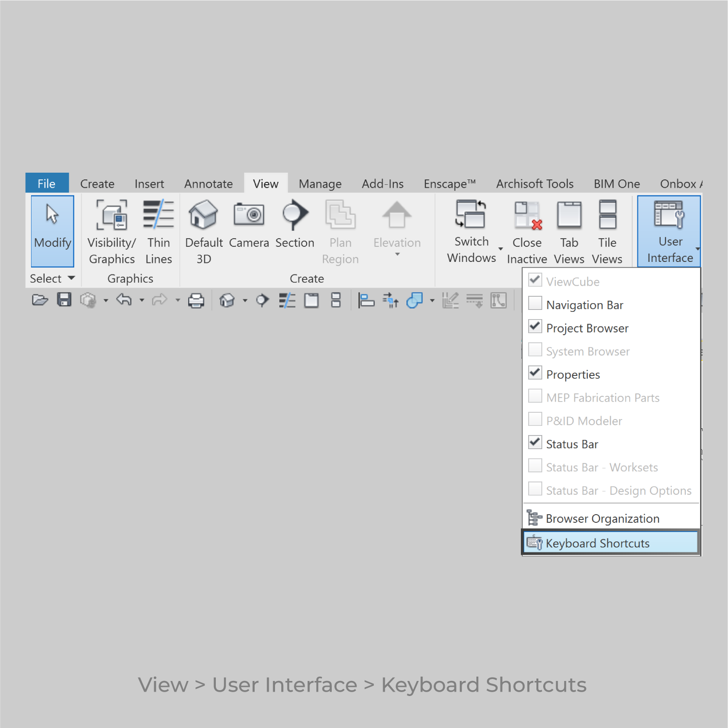Switch to the Manage ribbon tab
This screenshot has width=728, height=728.
coord(320,183)
